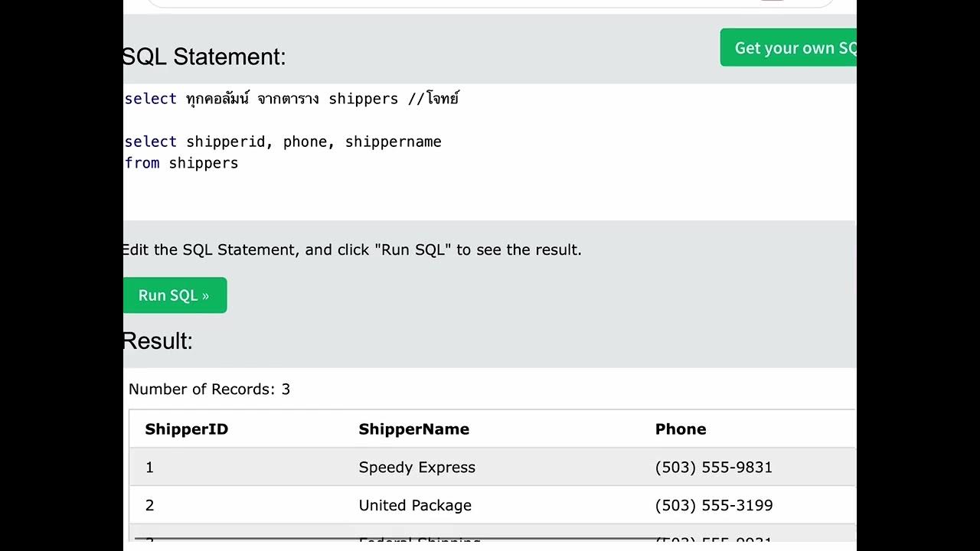The width and height of the screenshot is (980, 551).
Task: Click the 'from shippers' line in editor
Action: pos(181,163)
